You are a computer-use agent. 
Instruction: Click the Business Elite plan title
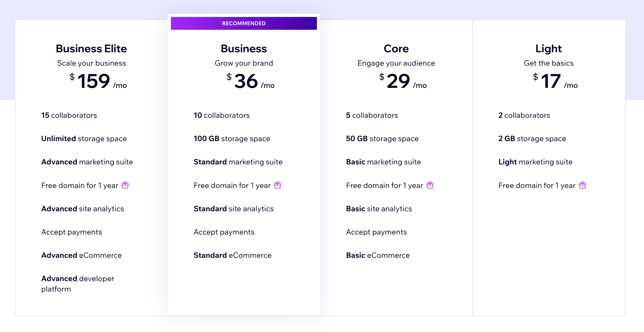pos(91,49)
